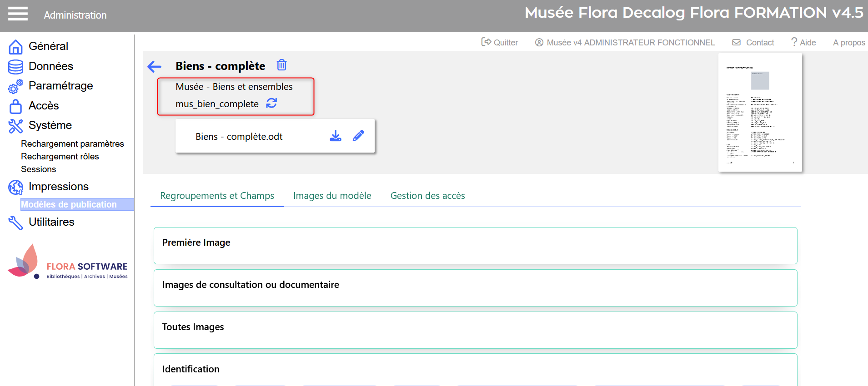Click the Quitter link
The image size is (868, 386).
[500, 42]
